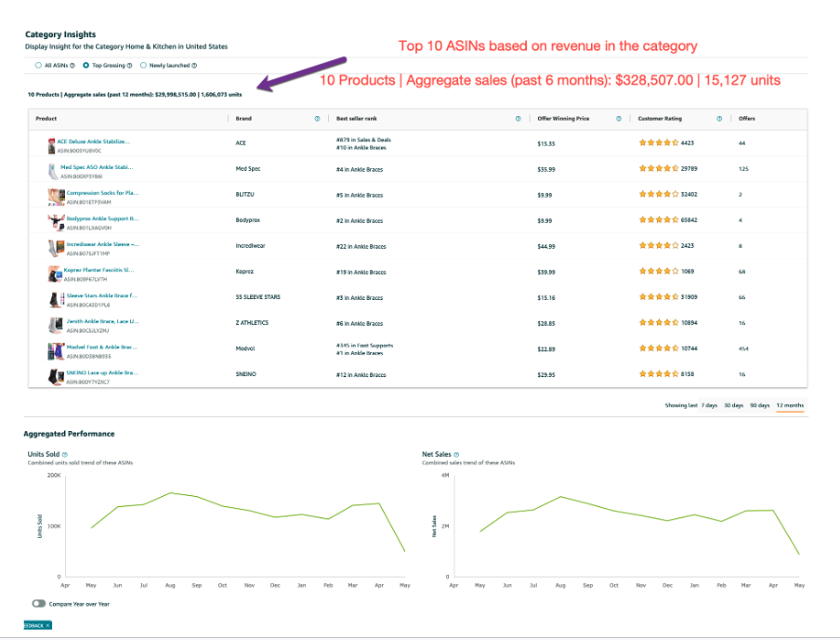Image resolution: width=840 pixels, height=640 pixels.
Task: Open Bodyprox Ankle Support product link
Action: pos(101,218)
